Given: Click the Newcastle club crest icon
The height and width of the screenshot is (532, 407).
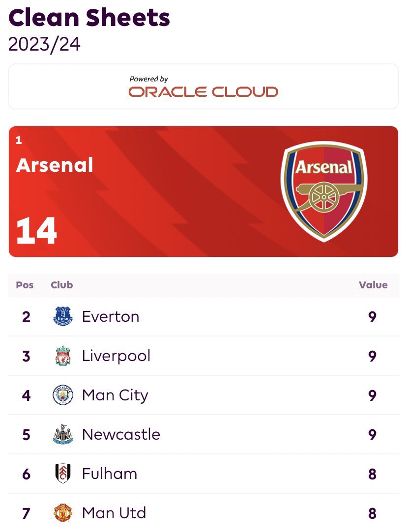Looking at the screenshot, I should pyautogui.click(x=62, y=434).
